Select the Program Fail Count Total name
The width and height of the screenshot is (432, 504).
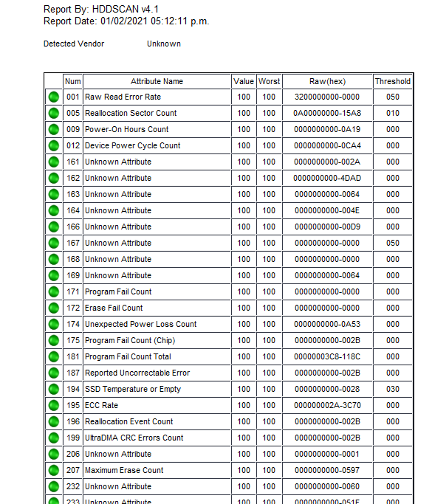tap(128, 356)
